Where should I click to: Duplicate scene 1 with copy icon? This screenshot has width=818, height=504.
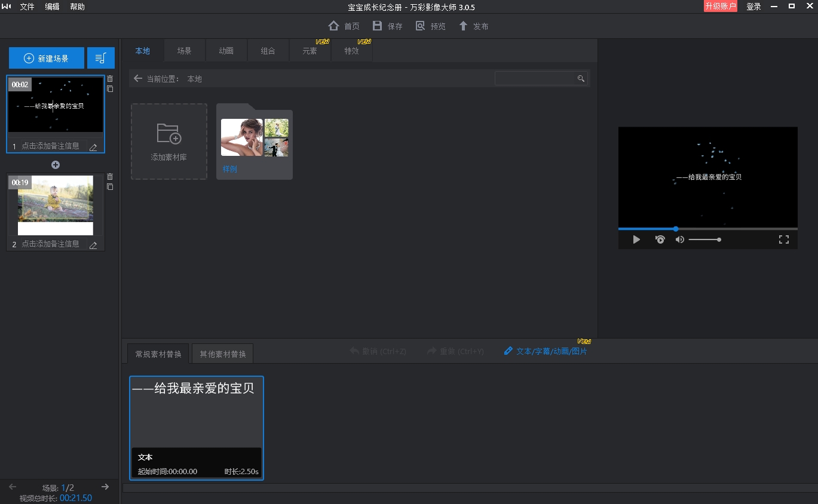(x=110, y=89)
